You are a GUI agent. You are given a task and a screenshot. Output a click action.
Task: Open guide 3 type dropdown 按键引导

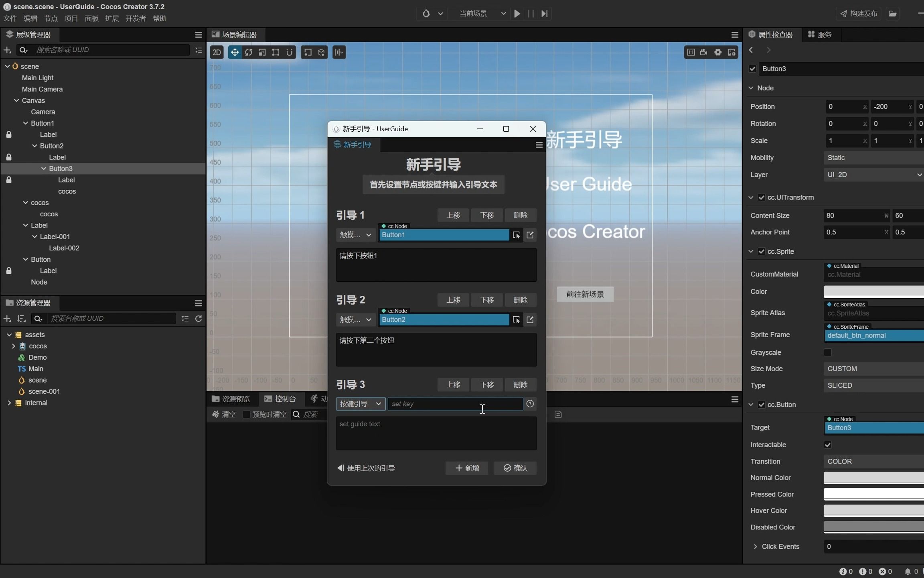(x=361, y=404)
